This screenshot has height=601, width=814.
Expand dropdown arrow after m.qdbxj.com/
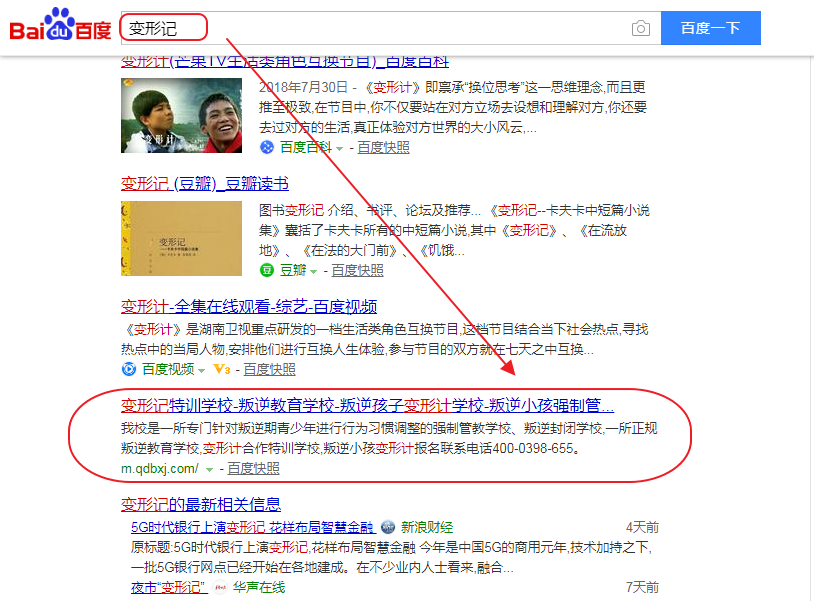pyautogui.click(x=209, y=470)
